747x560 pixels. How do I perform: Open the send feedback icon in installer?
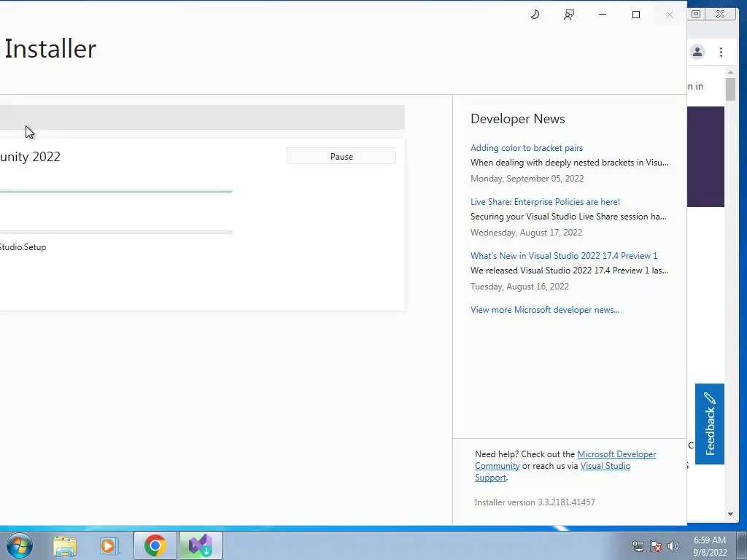pyautogui.click(x=569, y=15)
